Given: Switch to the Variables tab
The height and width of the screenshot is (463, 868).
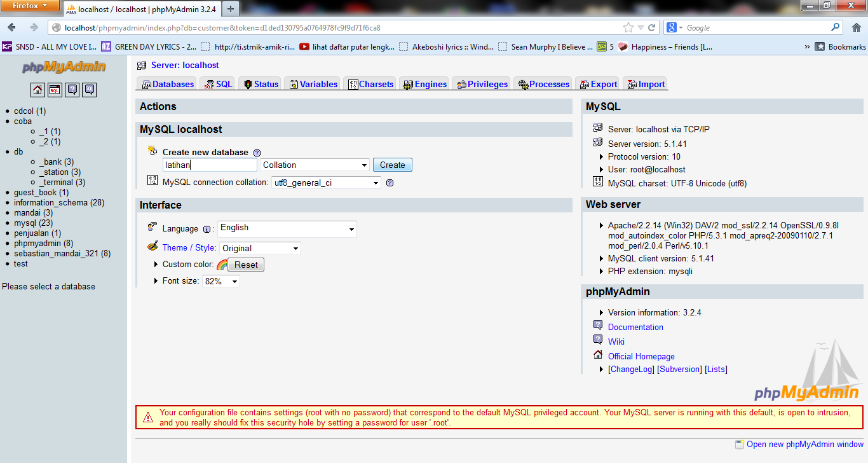Looking at the screenshot, I should coord(313,84).
